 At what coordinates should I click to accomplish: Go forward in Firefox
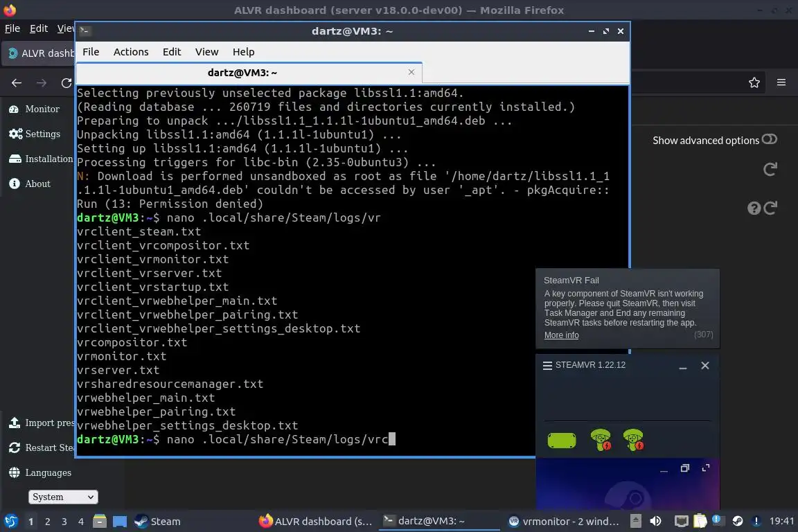[42, 82]
